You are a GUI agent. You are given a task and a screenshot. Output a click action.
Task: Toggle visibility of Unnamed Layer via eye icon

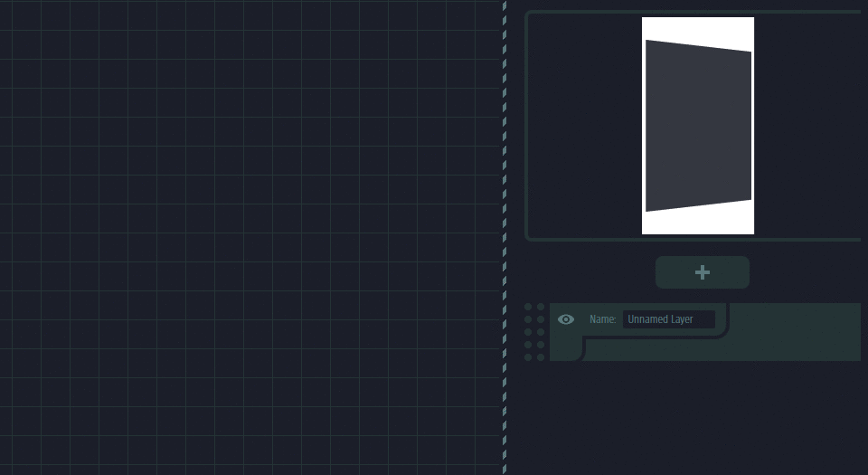click(x=566, y=319)
